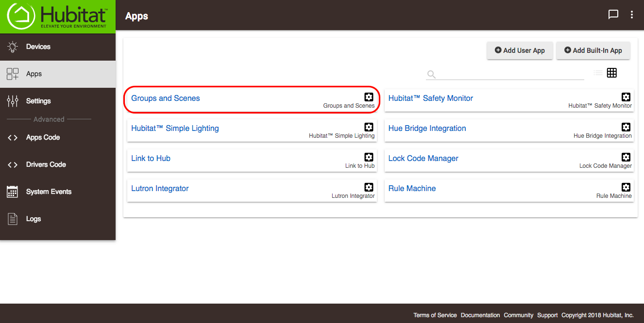644x323 pixels.
Task: Open Hue Bridge Integration app link
Action: [427, 129]
